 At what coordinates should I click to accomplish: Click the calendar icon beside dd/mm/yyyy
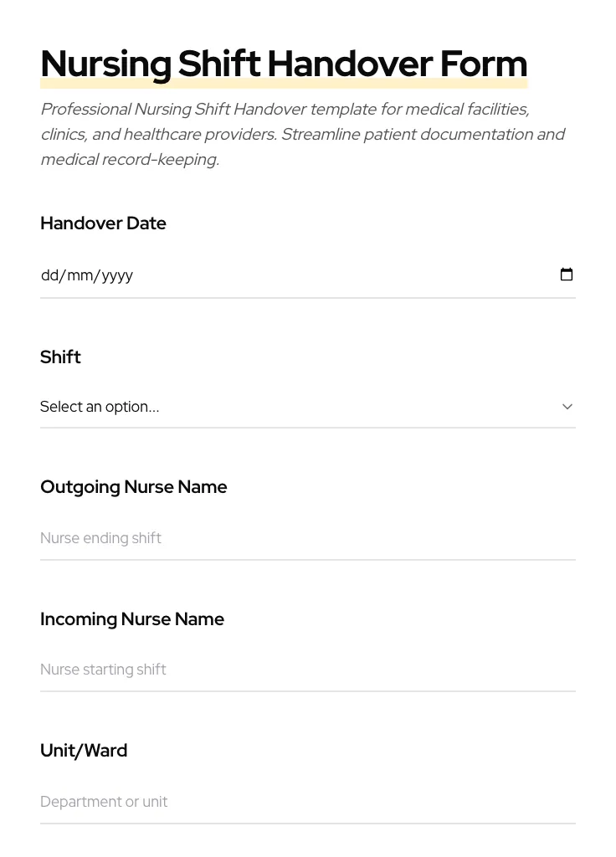[567, 274]
